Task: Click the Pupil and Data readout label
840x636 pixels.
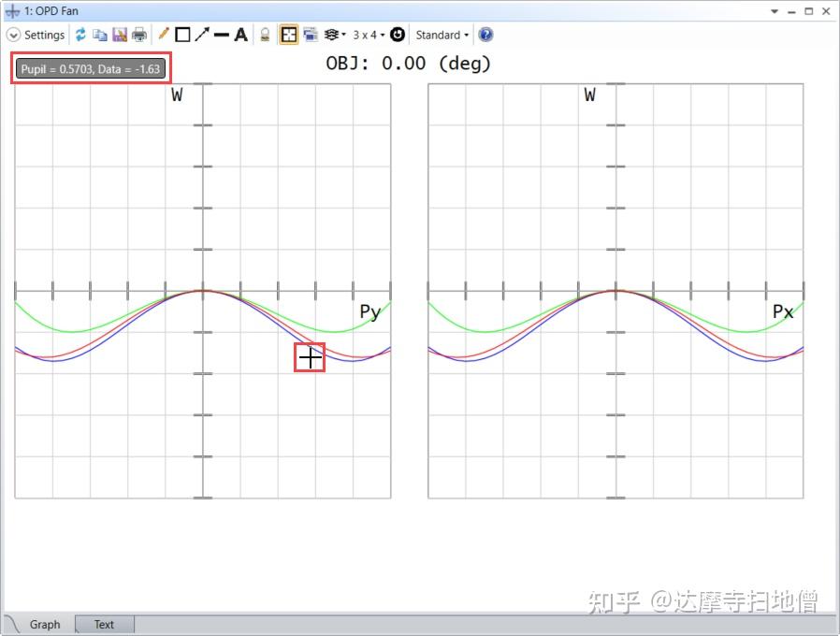Action: point(90,68)
